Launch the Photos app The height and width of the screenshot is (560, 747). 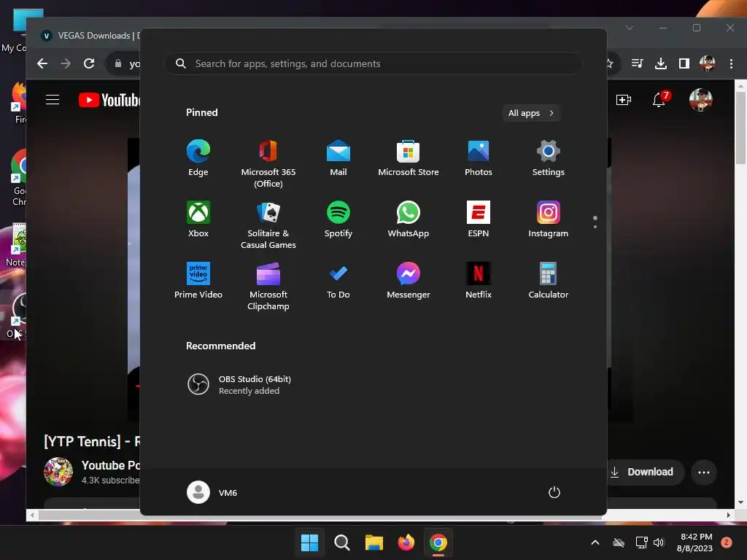pyautogui.click(x=479, y=158)
